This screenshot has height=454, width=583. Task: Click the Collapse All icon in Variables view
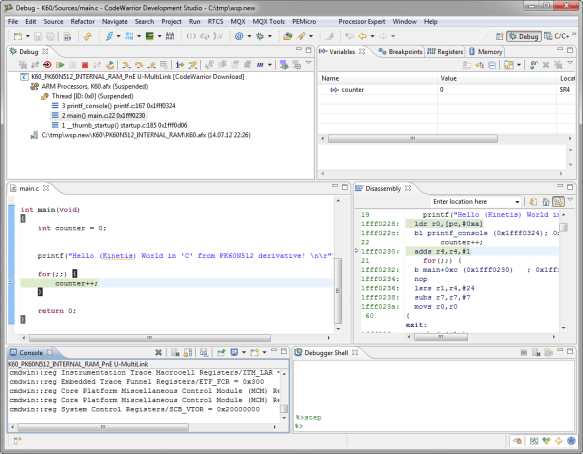coord(492,65)
